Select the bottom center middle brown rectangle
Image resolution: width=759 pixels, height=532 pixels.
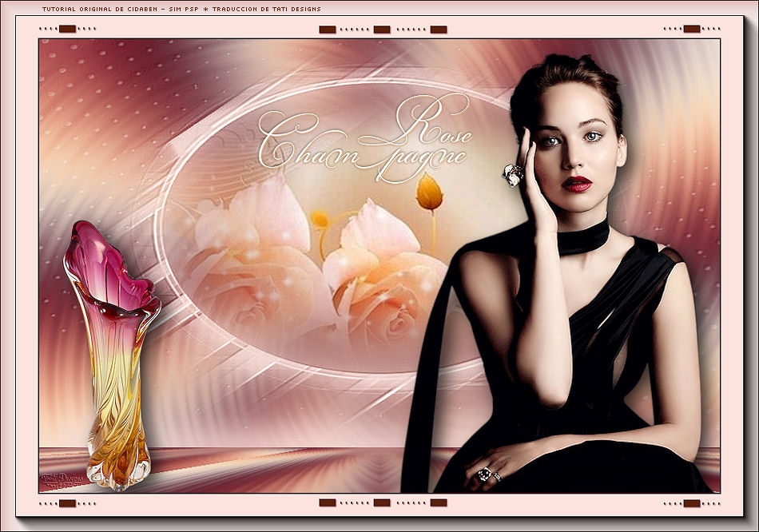(x=382, y=503)
